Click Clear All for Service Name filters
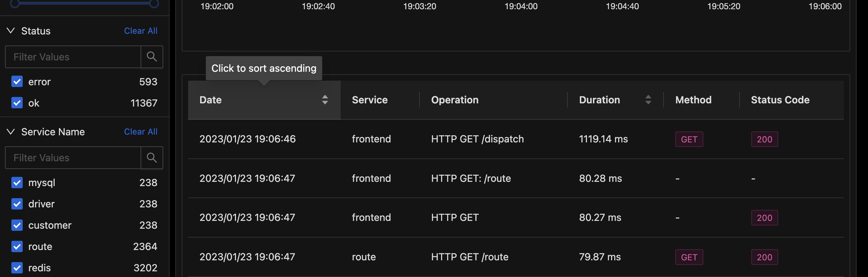The width and height of the screenshot is (868, 277). (x=141, y=131)
